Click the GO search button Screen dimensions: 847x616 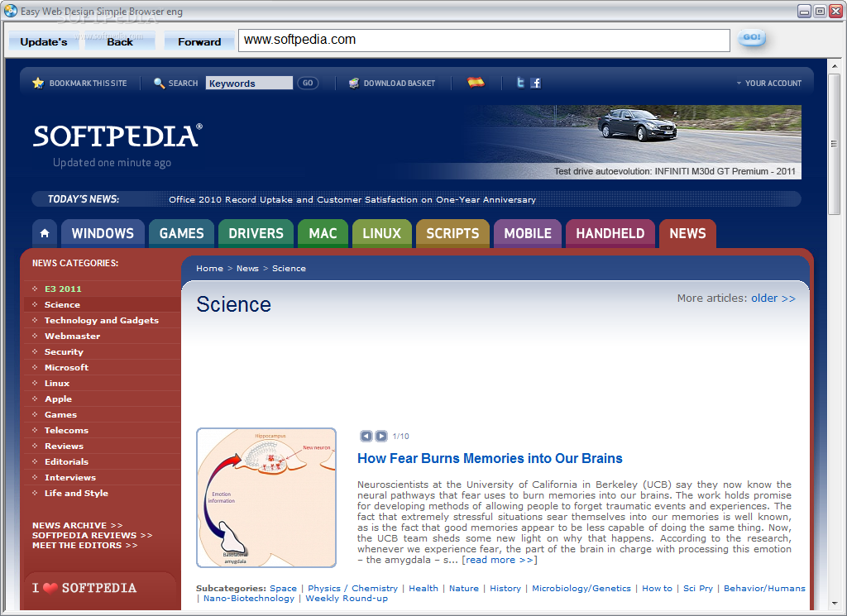click(308, 84)
